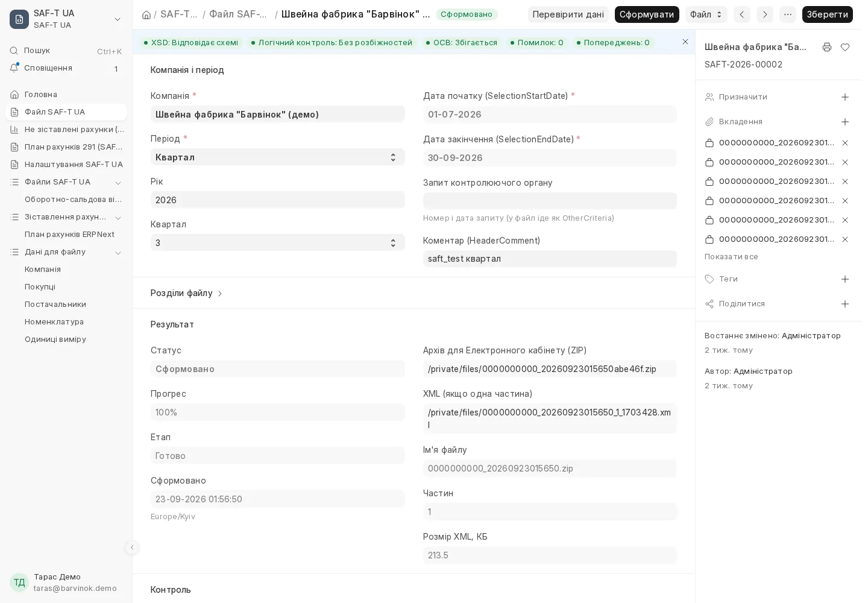
Task: Open the home breadcrumb icon
Action: tap(146, 14)
